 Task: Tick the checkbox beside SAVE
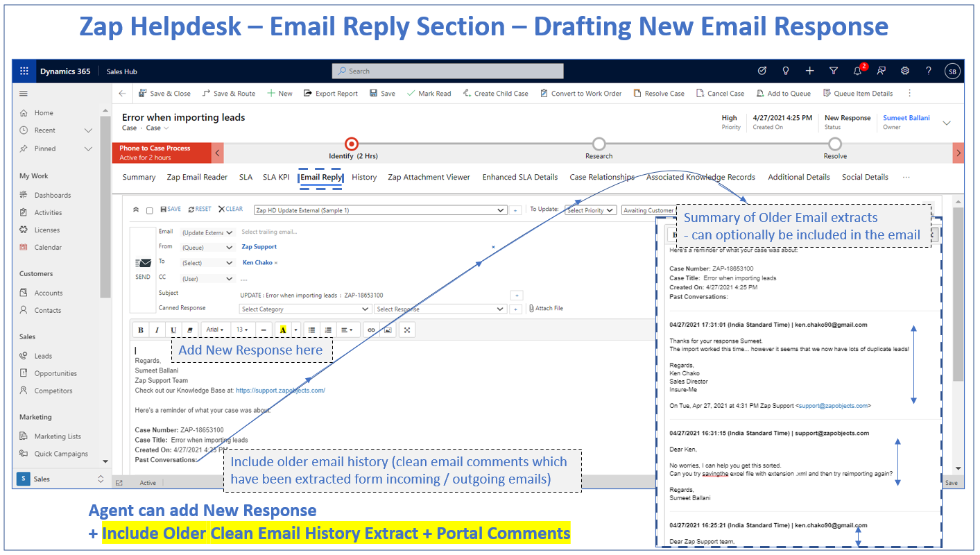point(149,210)
